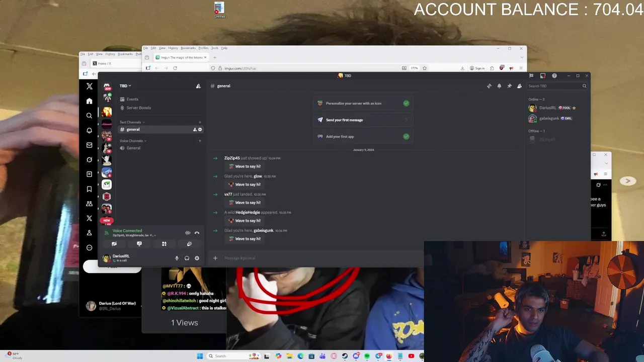Open Discord Help question mark icon
This screenshot has width=644, height=362.
[x=554, y=76]
